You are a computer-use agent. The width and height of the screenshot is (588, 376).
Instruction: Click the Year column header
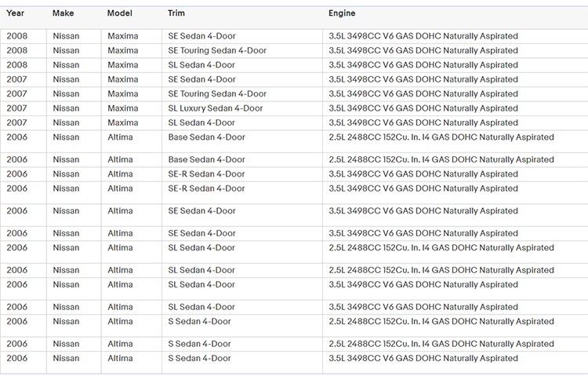[16, 13]
